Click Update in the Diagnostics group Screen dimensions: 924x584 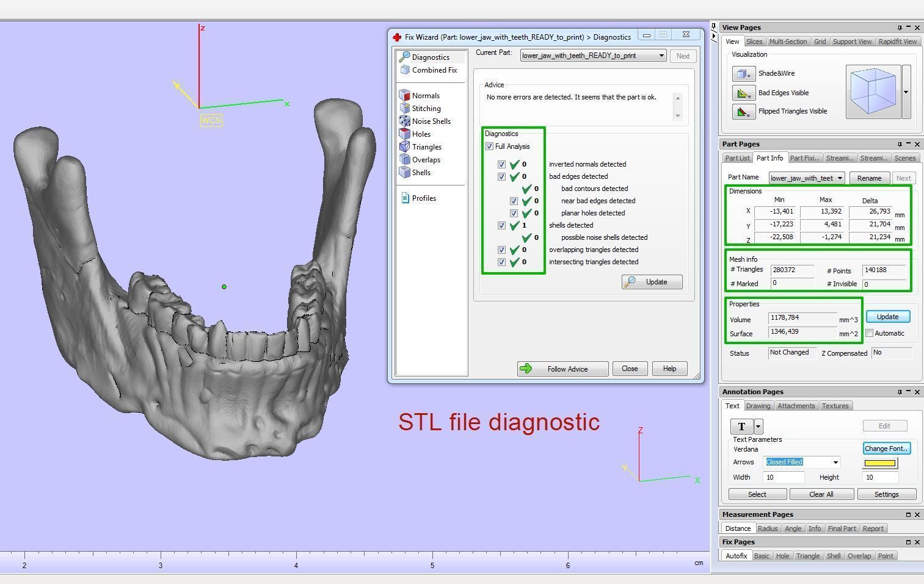652,282
